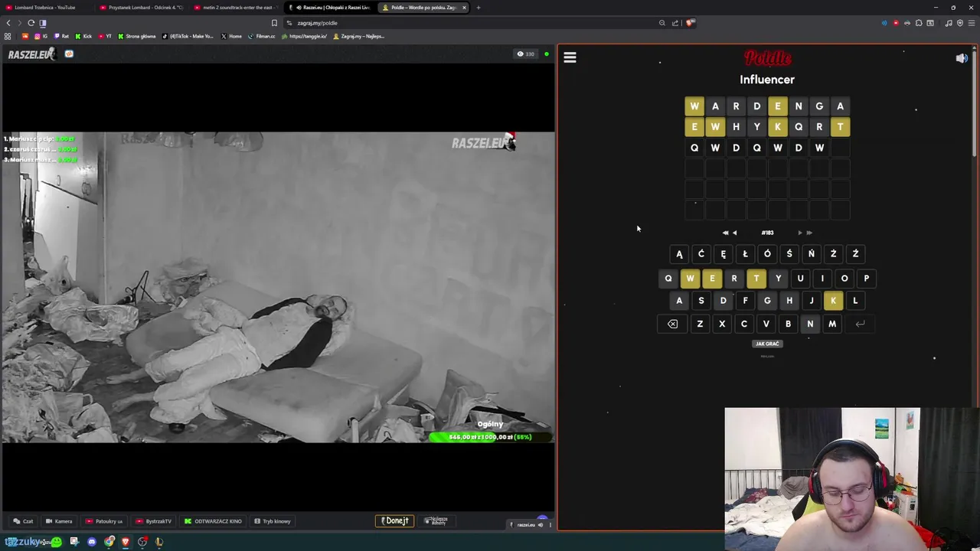The image size is (980, 551).
Task: Tap the P key on the keyboard
Action: point(866,279)
